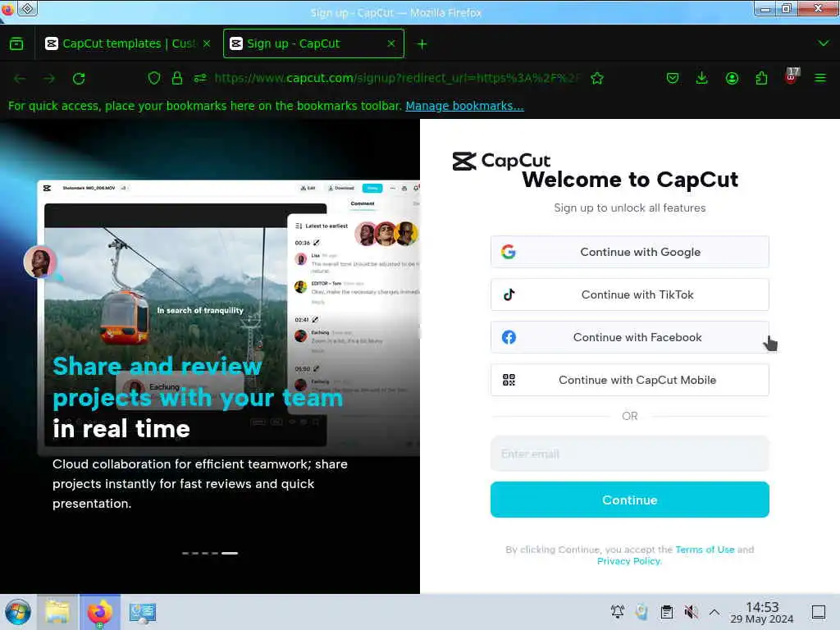
Task: Click the promo video editor preview image
Action: 228,318
